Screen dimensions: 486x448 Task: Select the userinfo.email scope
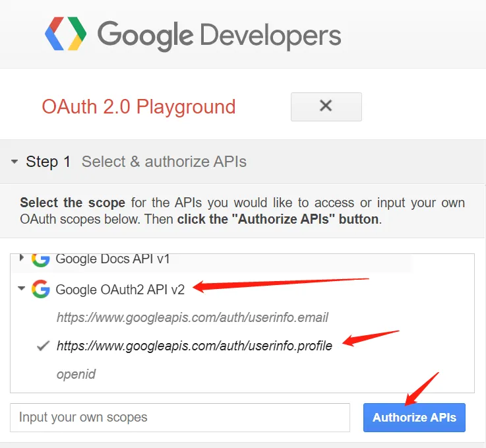[x=192, y=317]
